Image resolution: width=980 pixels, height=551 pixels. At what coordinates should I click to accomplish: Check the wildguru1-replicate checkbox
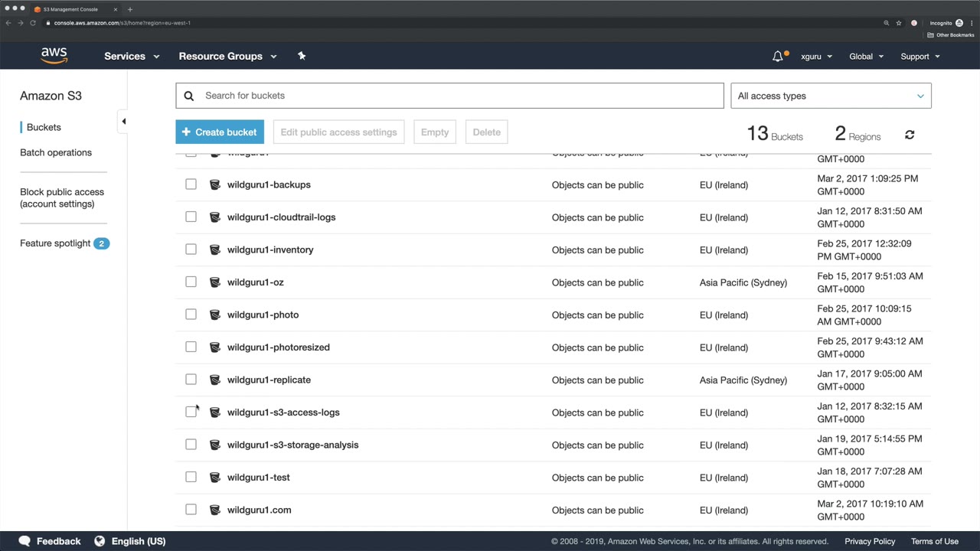click(x=191, y=380)
